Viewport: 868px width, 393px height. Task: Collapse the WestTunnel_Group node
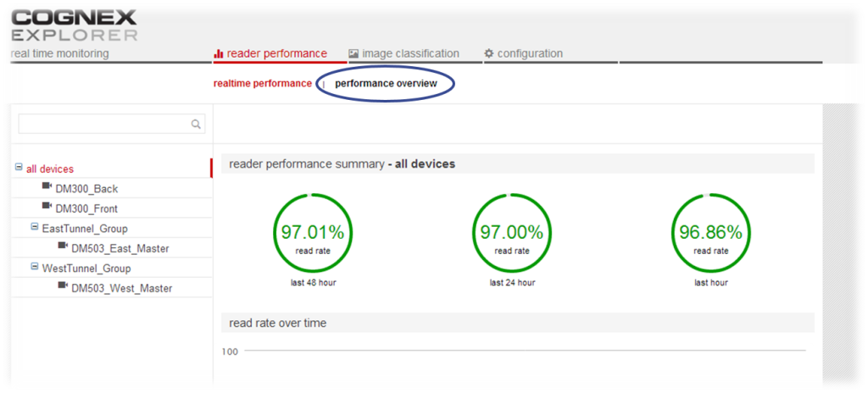(x=34, y=268)
